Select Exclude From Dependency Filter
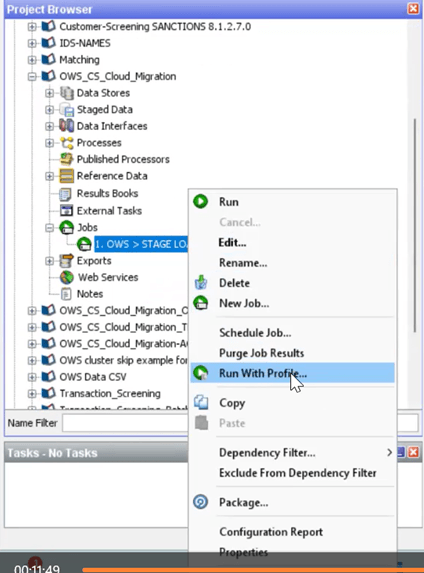424x573 pixels. [x=292, y=473]
